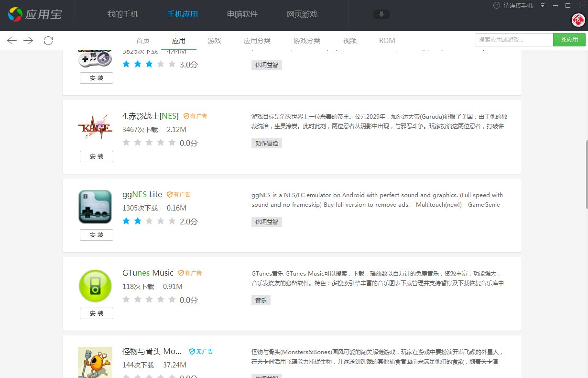Click the 应用宝 logo icon
588x378 pixels.
point(16,14)
